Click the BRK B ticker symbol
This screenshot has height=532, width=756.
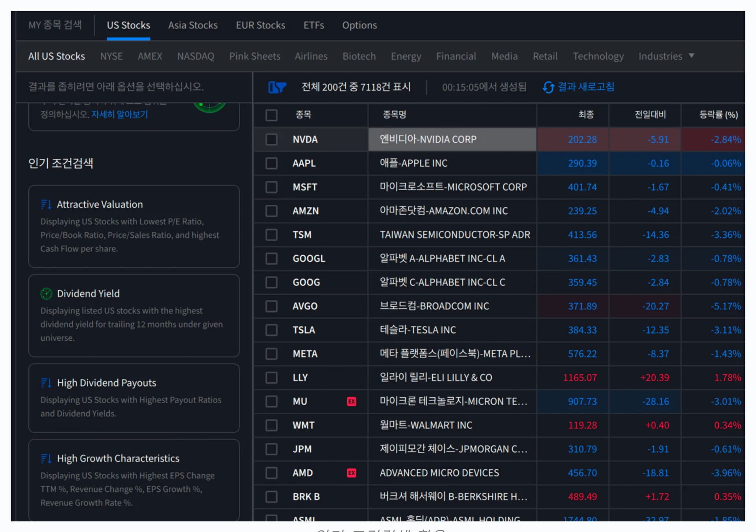[x=306, y=497]
